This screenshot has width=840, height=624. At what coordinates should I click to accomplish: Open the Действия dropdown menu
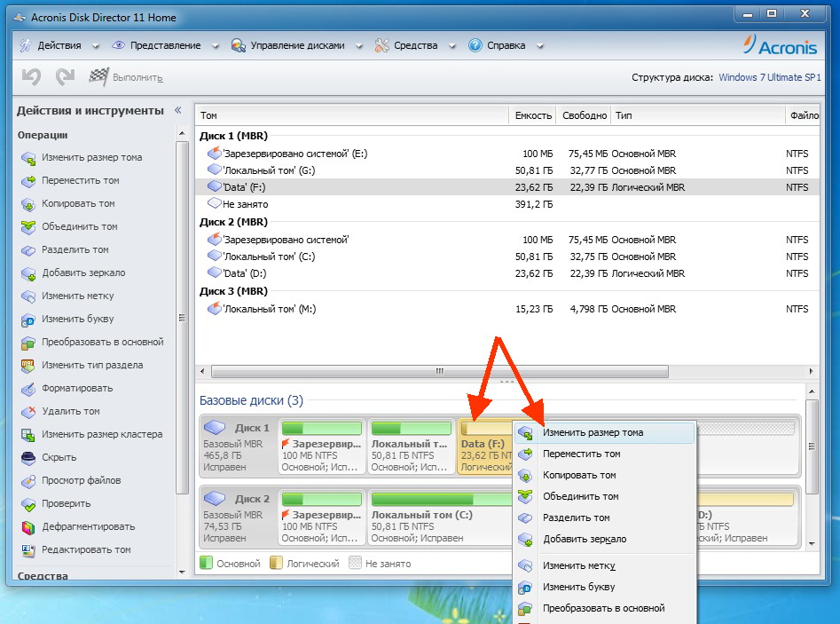58,45
